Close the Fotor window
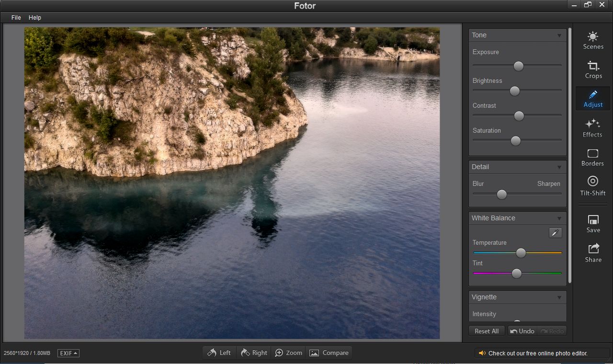 click(602, 5)
